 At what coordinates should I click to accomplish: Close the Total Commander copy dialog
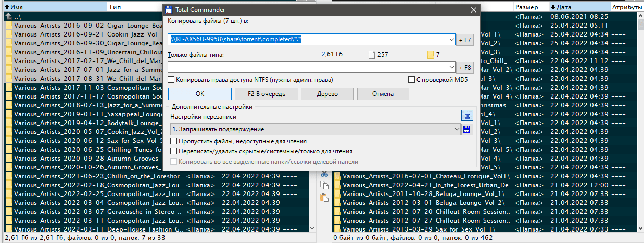pyautogui.click(x=473, y=9)
